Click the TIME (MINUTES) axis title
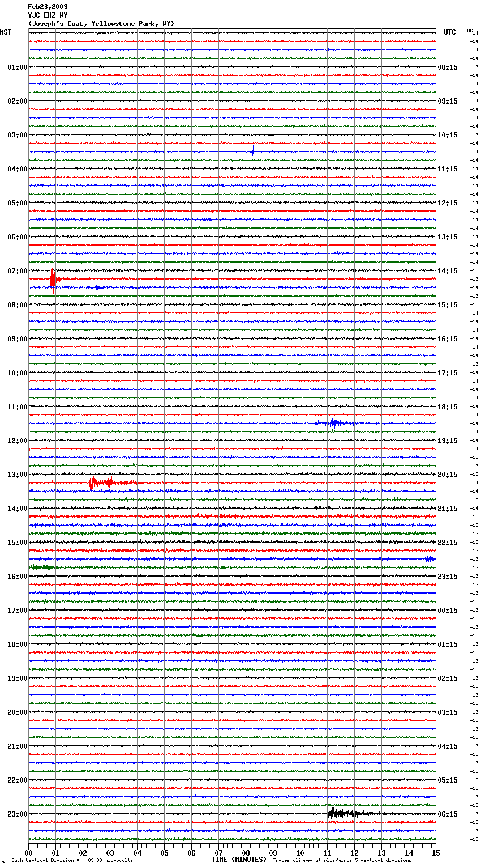The width and height of the screenshot is (481, 868). click(x=239, y=860)
